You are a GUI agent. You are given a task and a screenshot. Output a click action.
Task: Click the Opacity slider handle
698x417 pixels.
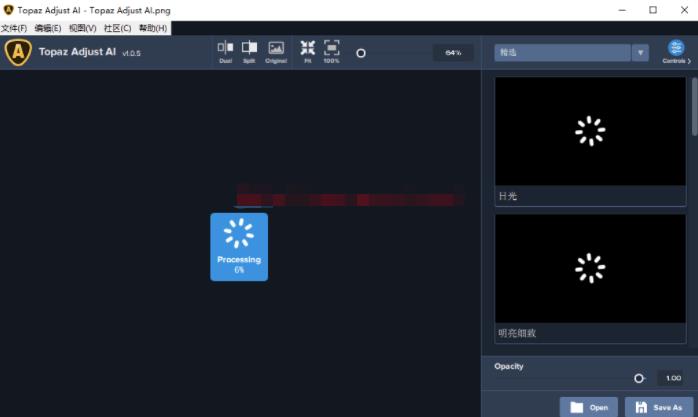pos(639,378)
